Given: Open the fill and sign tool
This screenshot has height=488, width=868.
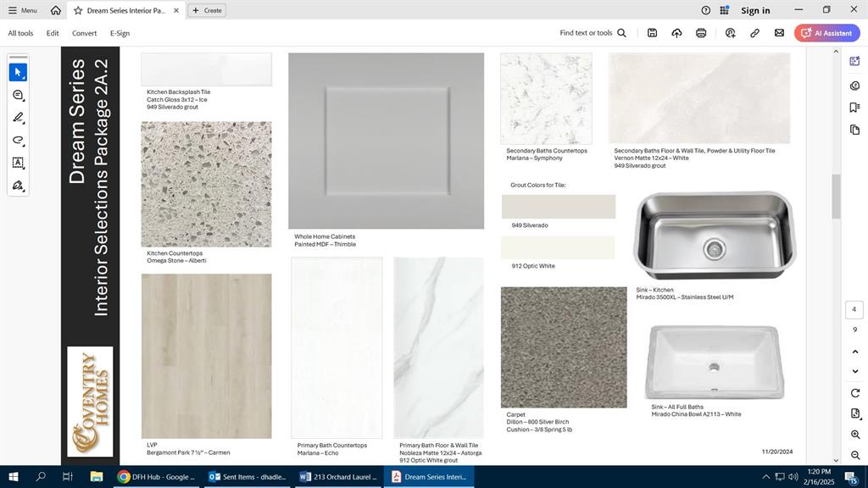Looking at the screenshot, I should coord(18,186).
